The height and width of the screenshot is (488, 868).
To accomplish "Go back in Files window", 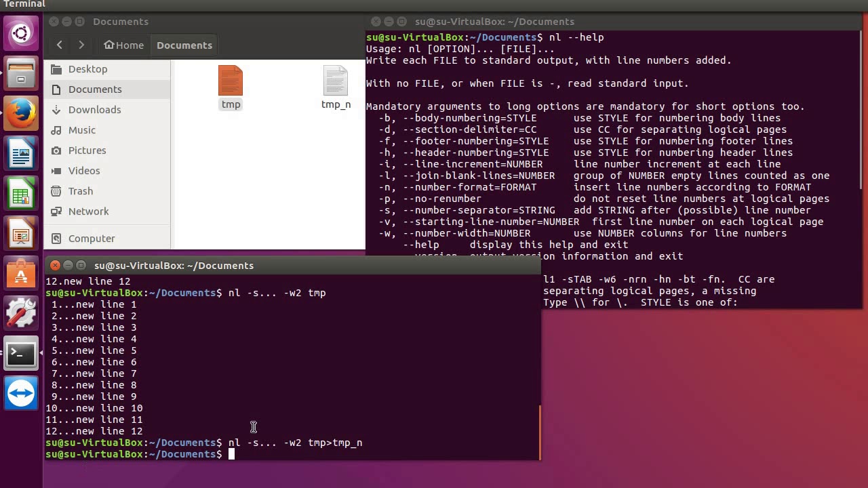I will pyautogui.click(x=60, y=45).
